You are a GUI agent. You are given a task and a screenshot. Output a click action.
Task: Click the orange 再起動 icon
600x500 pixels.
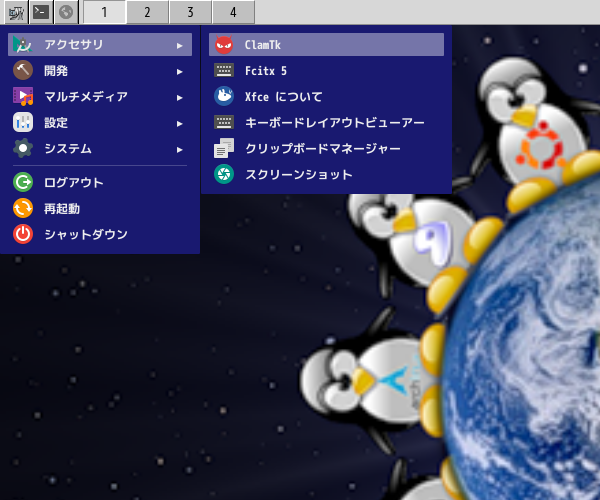23,208
